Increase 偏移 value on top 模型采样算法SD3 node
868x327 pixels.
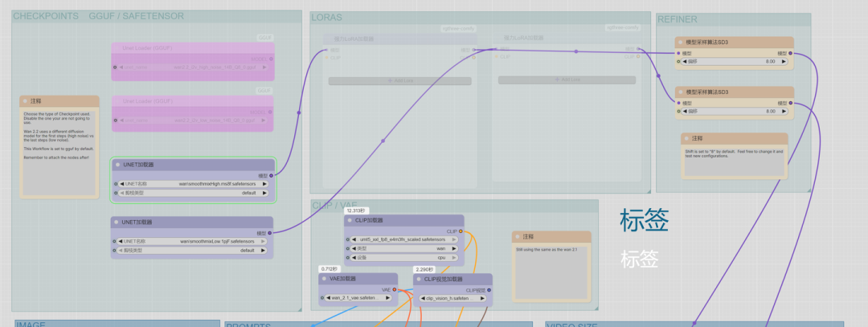click(784, 62)
